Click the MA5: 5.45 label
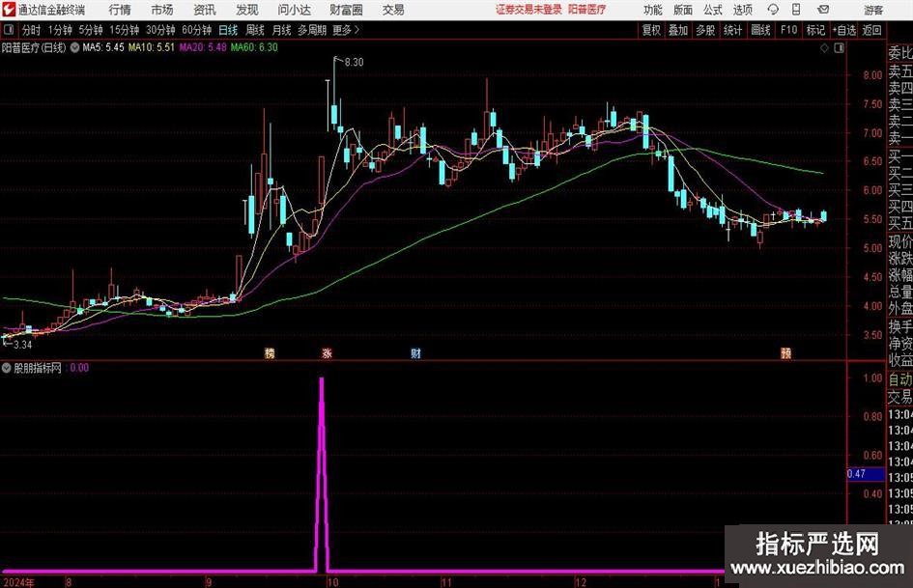Viewport: 913px width, 588px height. tap(103, 47)
